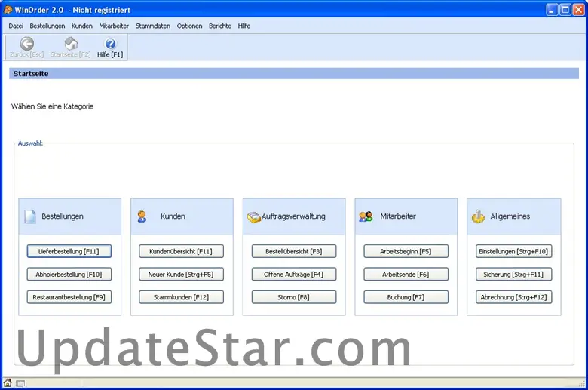Image resolution: width=588 pixels, height=390 pixels.
Task: Close the WinOrder window
Action: tap(579, 9)
